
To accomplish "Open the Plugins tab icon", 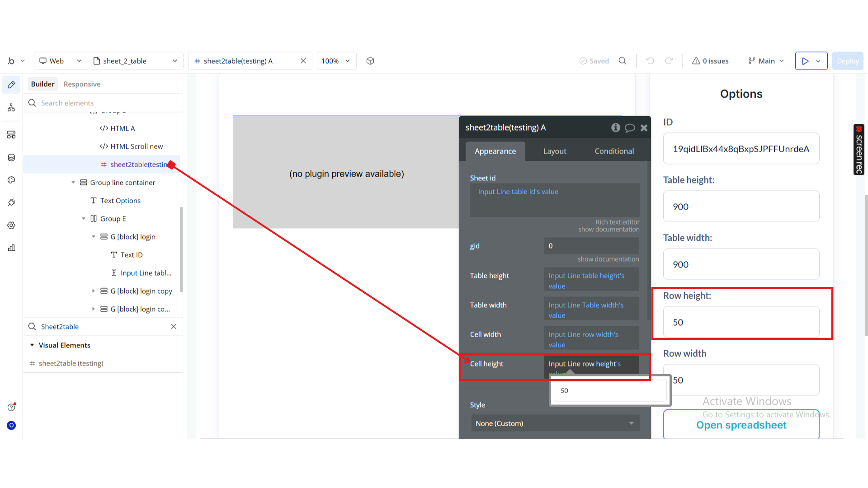I will (11, 202).
